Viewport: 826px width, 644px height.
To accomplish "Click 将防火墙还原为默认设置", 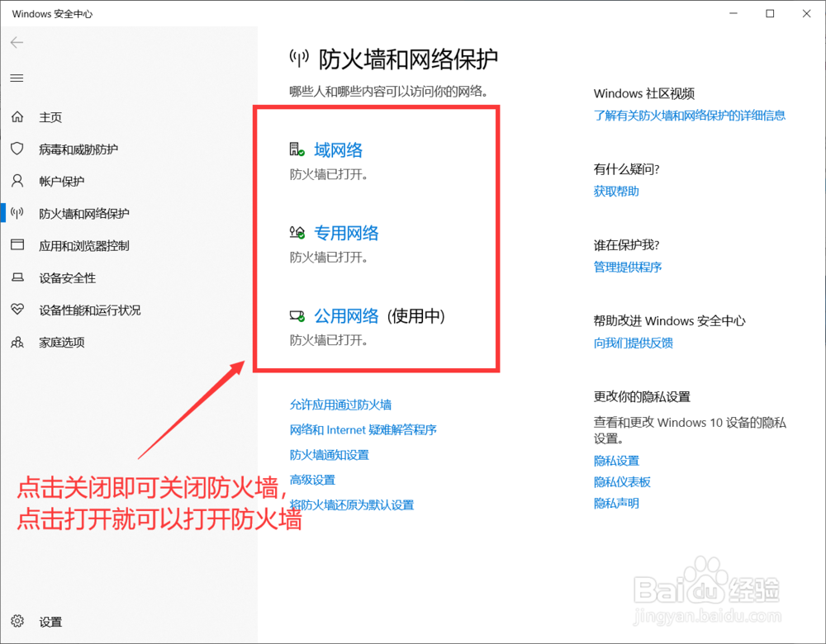I will click(x=350, y=504).
